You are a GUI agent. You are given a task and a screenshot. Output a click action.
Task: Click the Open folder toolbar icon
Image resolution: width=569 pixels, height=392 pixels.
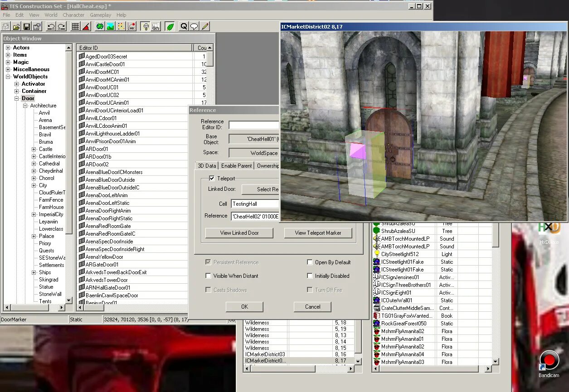click(x=17, y=27)
